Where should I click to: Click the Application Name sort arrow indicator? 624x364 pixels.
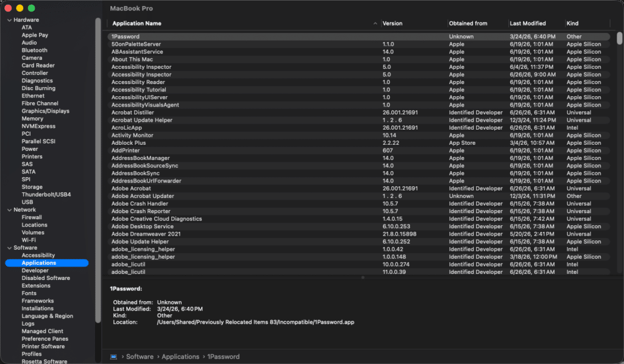click(x=375, y=24)
